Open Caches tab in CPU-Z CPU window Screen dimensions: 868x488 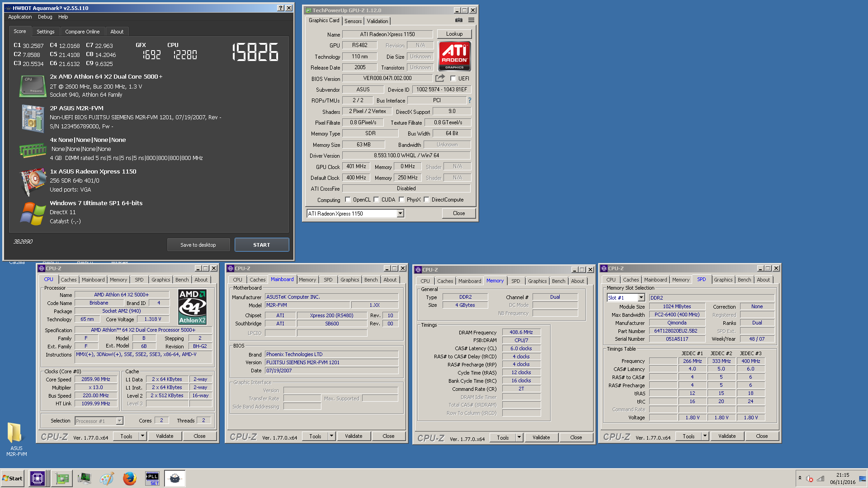pyautogui.click(x=68, y=280)
